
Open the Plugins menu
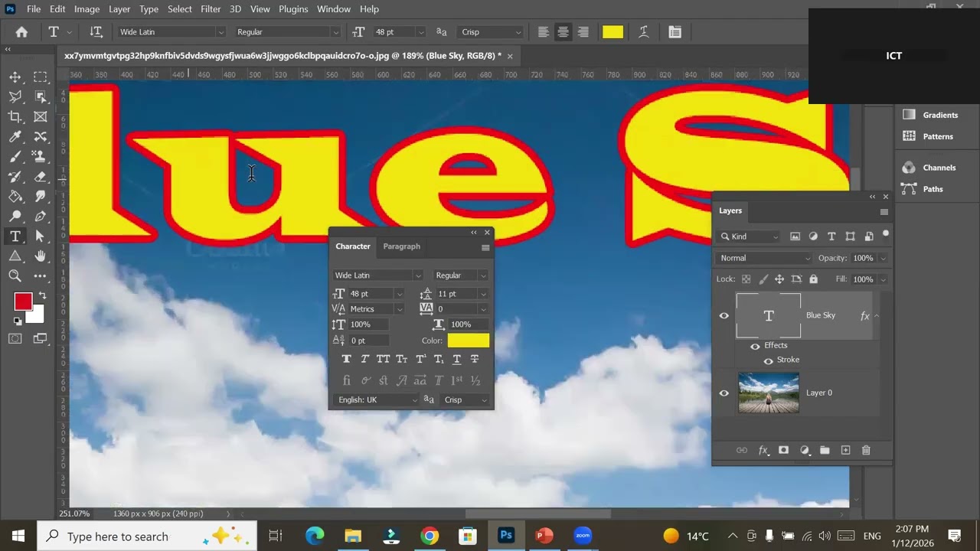tap(293, 9)
